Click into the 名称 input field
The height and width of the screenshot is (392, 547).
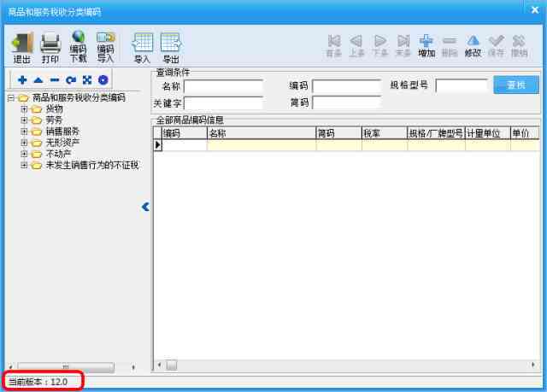223,86
